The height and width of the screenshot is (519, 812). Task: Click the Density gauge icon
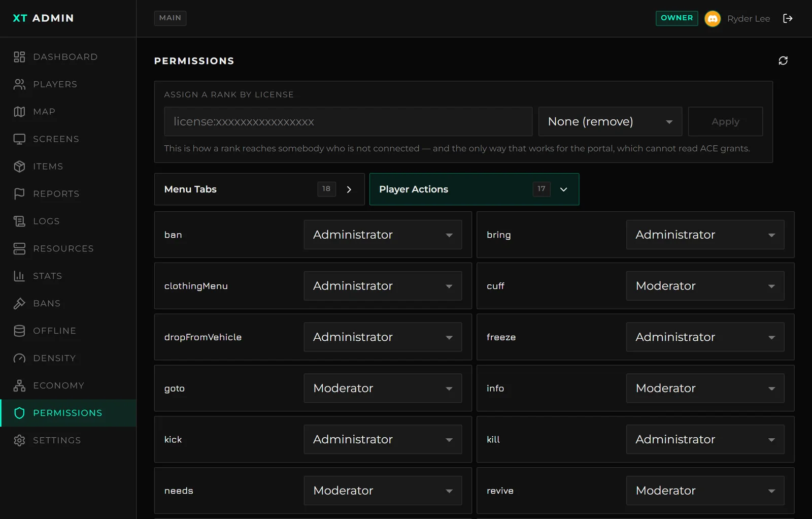coord(19,359)
